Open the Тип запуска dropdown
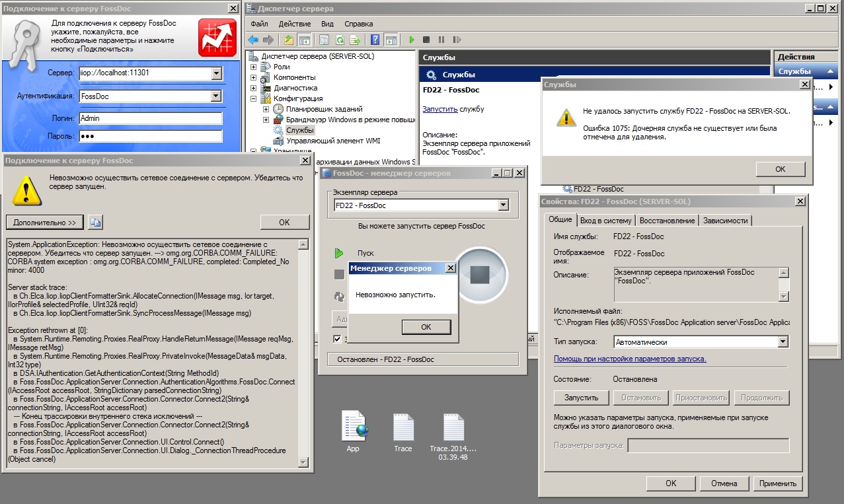844x504 pixels. point(783,342)
